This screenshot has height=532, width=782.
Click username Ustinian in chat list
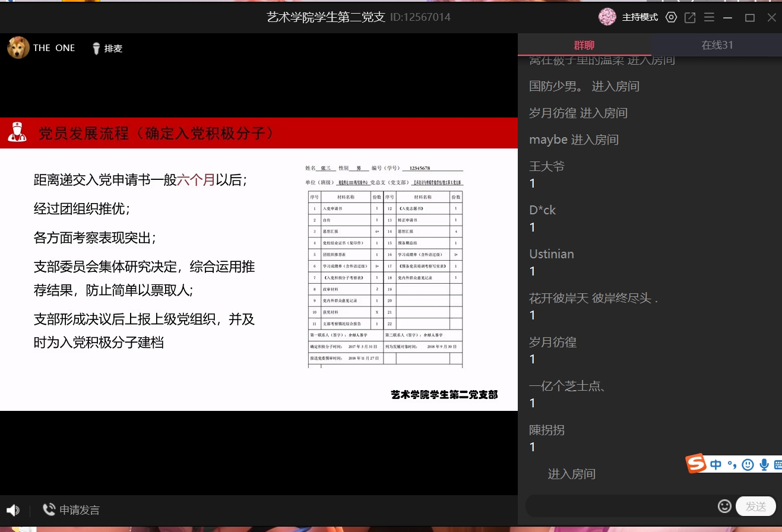click(x=552, y=254)
